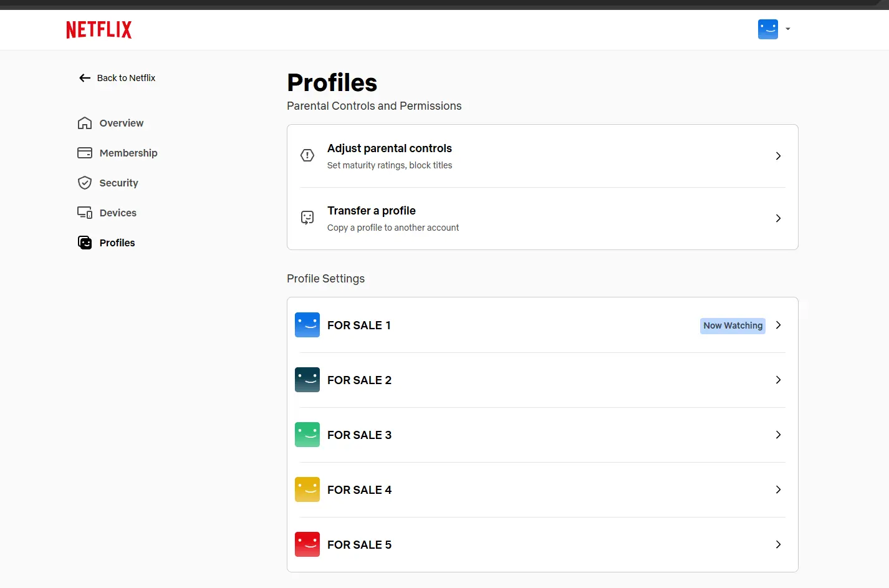
Task: Click the Profiles sidebar icon
Action: (x=85, y=243)
